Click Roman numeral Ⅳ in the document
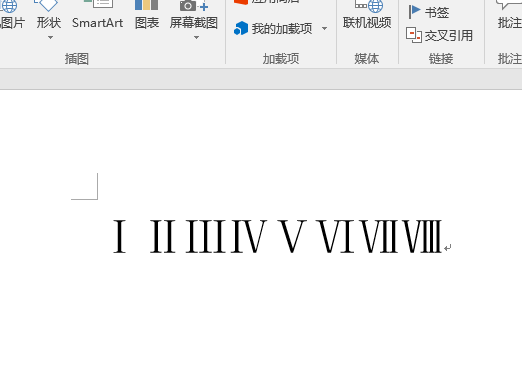Screen dimensions: 522x385 tap(249, 236)
